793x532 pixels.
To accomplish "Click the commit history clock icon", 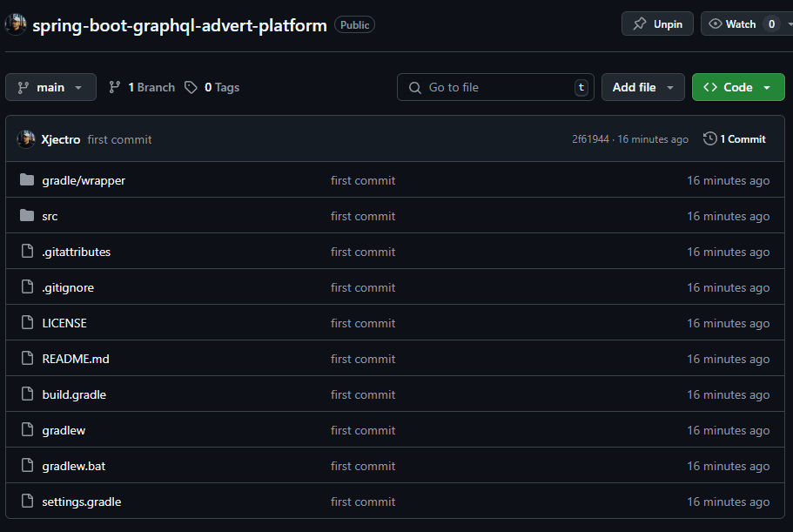I will (709, 139).
